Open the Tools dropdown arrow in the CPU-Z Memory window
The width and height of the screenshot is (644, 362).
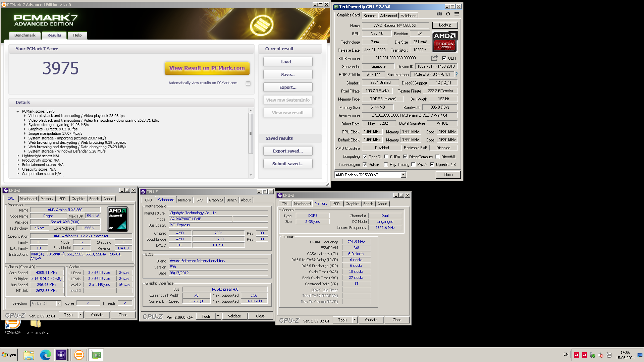[355, 320]
